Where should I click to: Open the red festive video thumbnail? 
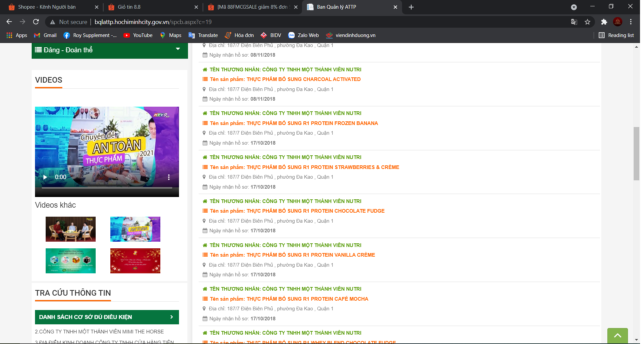pos(135,261)
